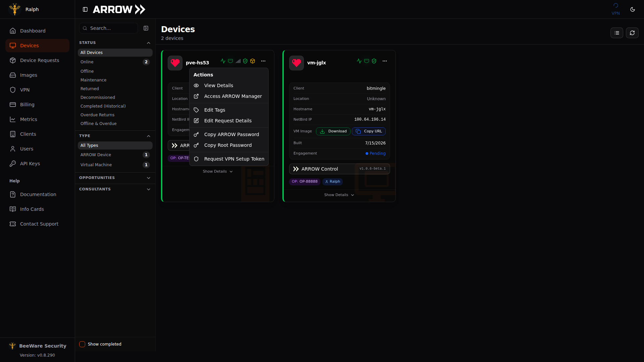
Task: Filter by Offline status
Action: [115, 71]
